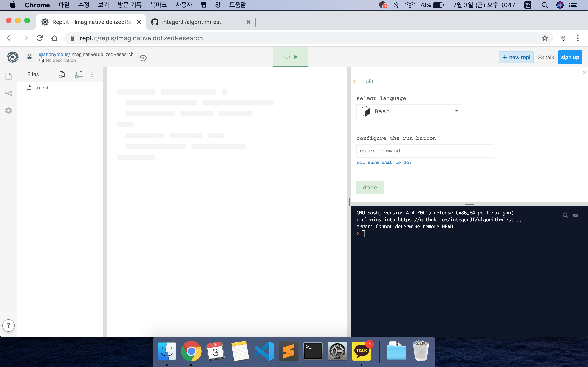The image size is (588, 367).
Task: Open version control sidebar icon
Action: tap(8, 93)
